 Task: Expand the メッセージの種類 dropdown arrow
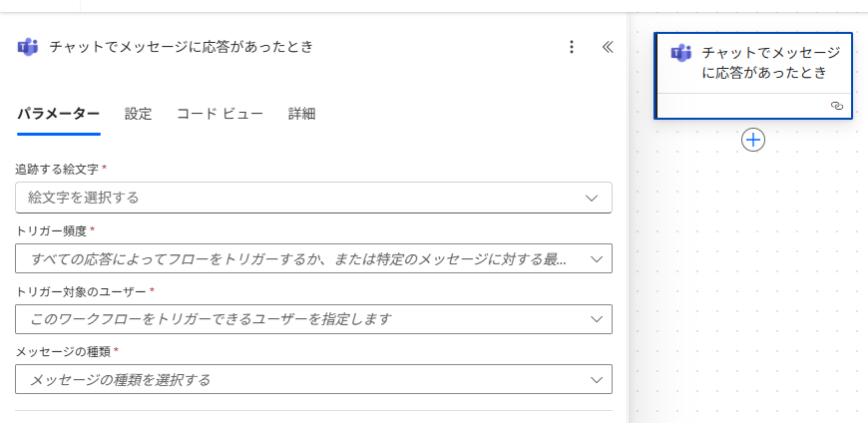click(596, 379)
